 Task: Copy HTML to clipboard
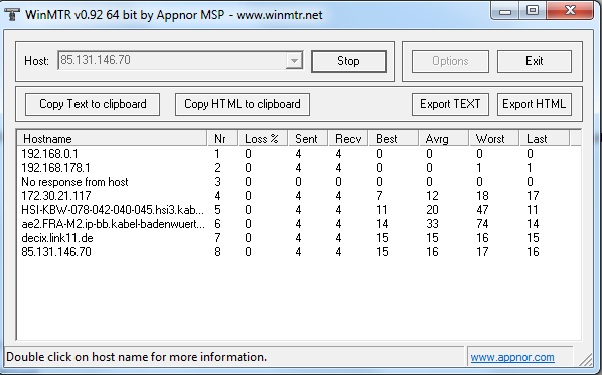click(x=242, y=104)
